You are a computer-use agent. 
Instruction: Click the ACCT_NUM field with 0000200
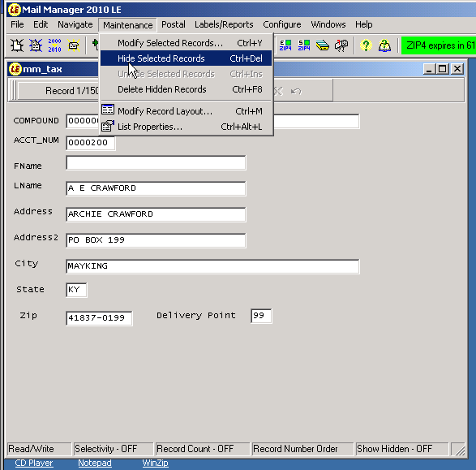point(91,143)
